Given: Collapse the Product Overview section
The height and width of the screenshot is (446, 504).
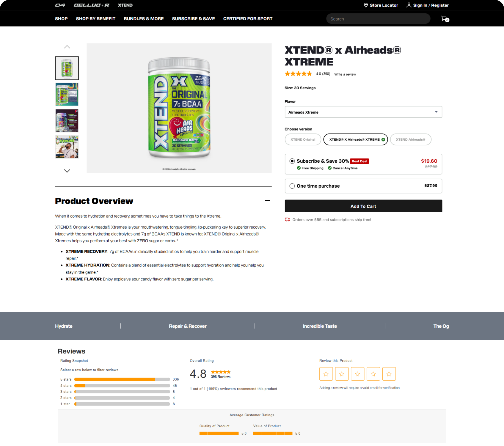Looking at the screenshot, I should (267, 201).
